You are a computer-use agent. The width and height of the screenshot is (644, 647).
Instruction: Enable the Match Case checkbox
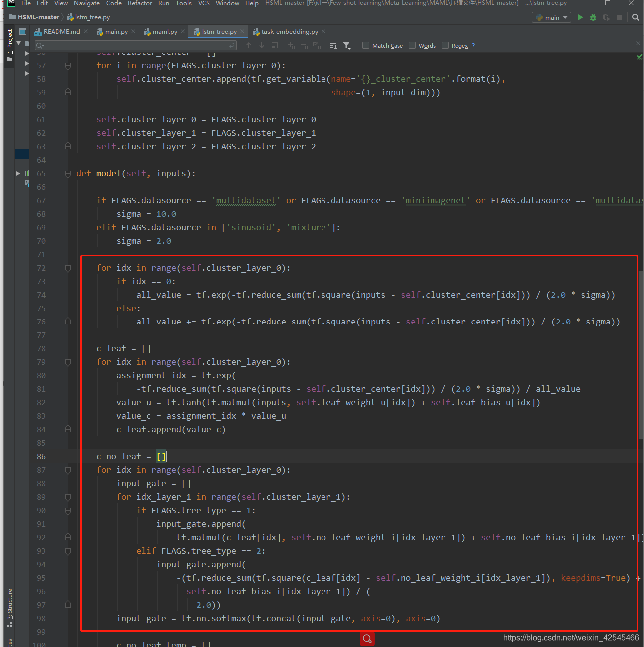(366, 45)
